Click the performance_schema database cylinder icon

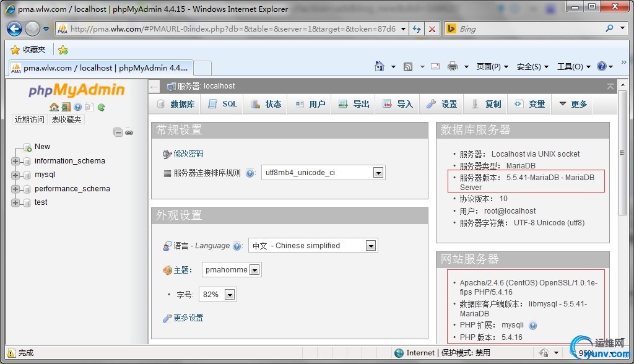click(x=27, y=189)
